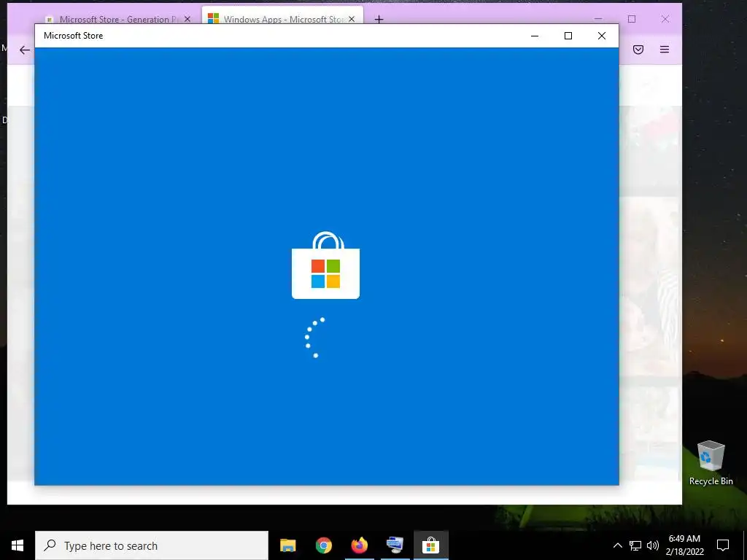Launch Google Chrome from the taskbar
This screenshot has height=560, width=747.
(x=323, y=545)
